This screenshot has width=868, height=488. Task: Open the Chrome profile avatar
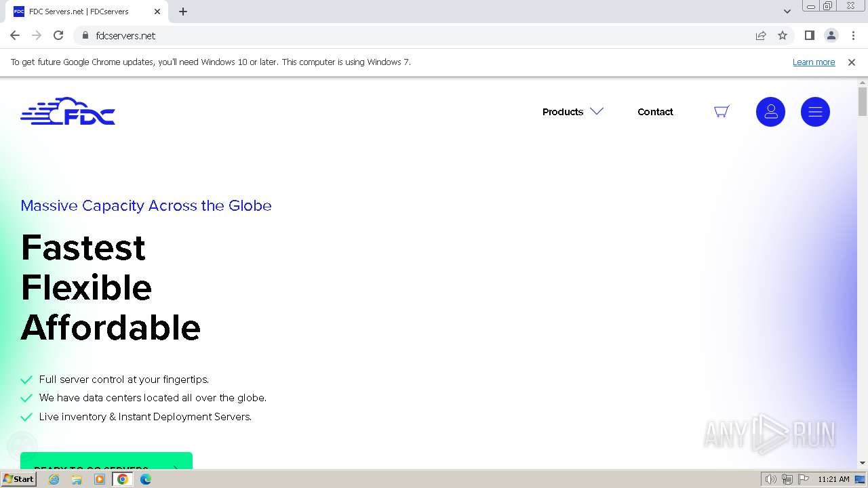coord(831,35)
